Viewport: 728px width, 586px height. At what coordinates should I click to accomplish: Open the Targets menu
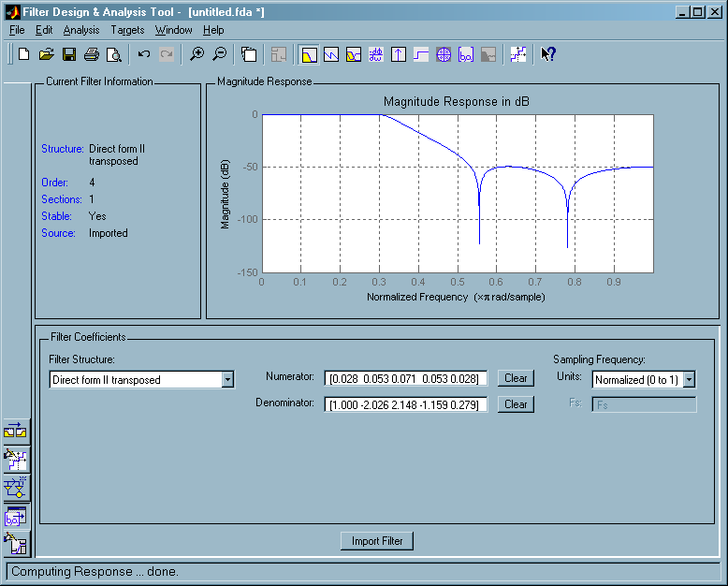coord(127,30)
